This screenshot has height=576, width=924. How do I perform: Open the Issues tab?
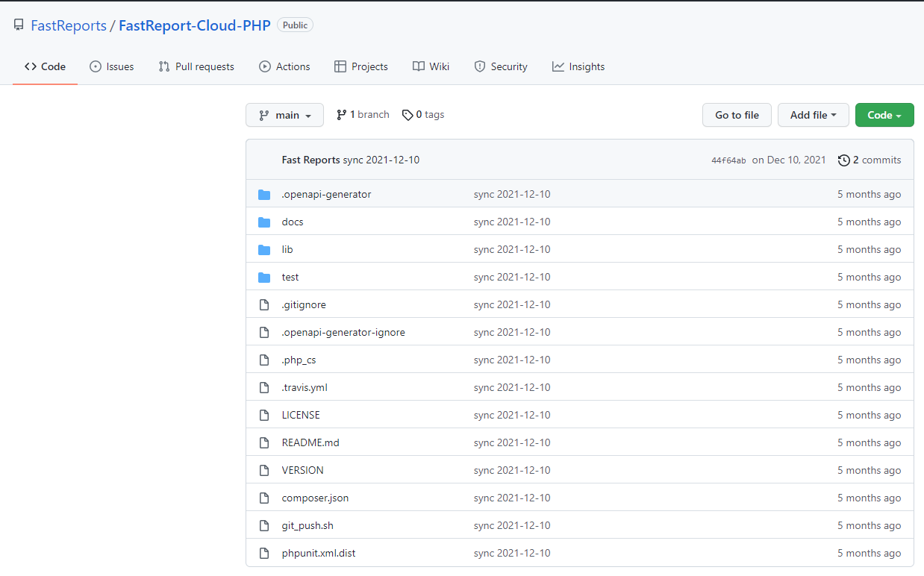[x=112, y=66]
